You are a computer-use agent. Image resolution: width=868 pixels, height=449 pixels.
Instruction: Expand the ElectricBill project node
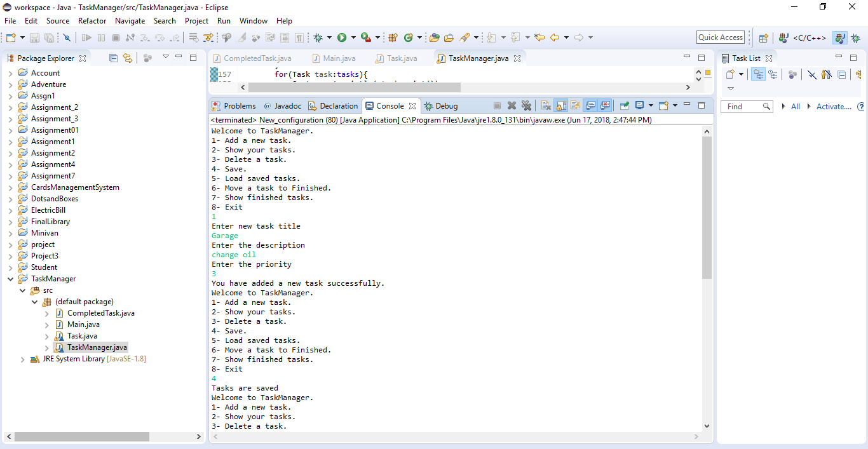point(10,210)
